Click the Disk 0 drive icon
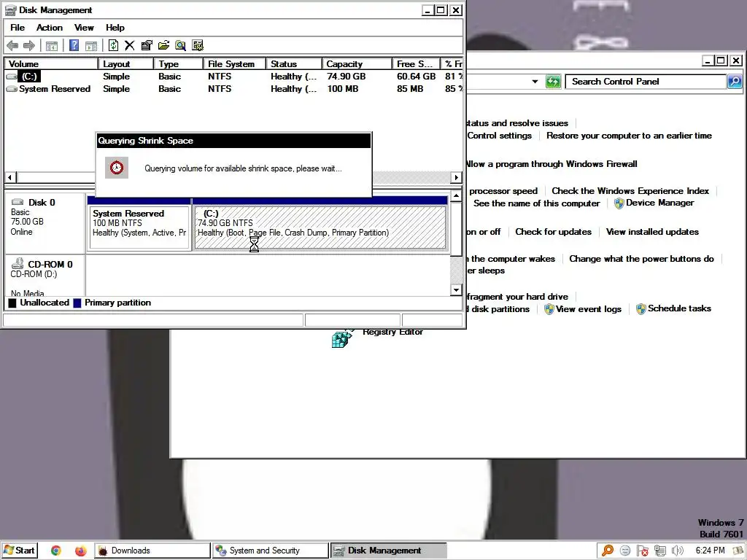This screenshot has height=560, width=747. pyautogui.click(x=18, y=202)
